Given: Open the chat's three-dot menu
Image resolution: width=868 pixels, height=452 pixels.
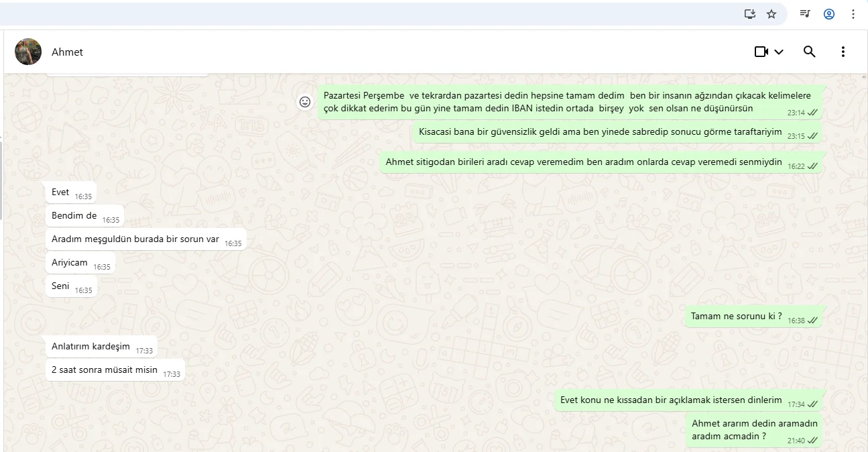Looking at the screenshot, I should click(843, 52).
